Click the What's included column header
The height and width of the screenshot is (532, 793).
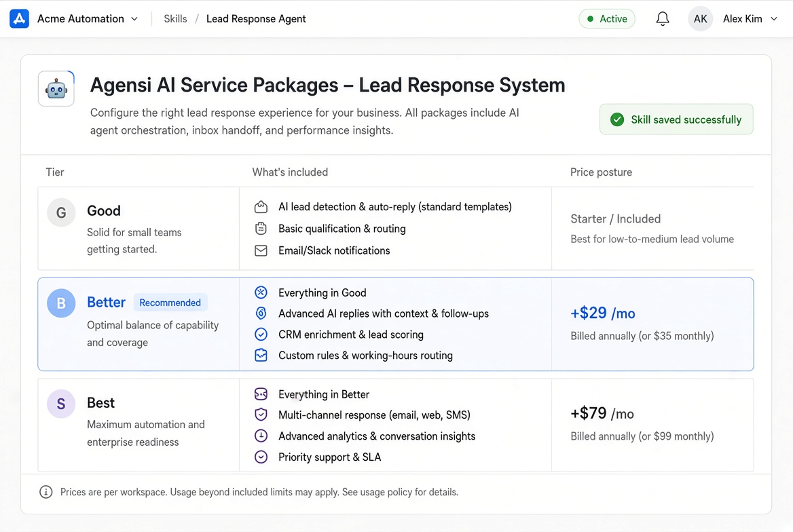point(290,172)
